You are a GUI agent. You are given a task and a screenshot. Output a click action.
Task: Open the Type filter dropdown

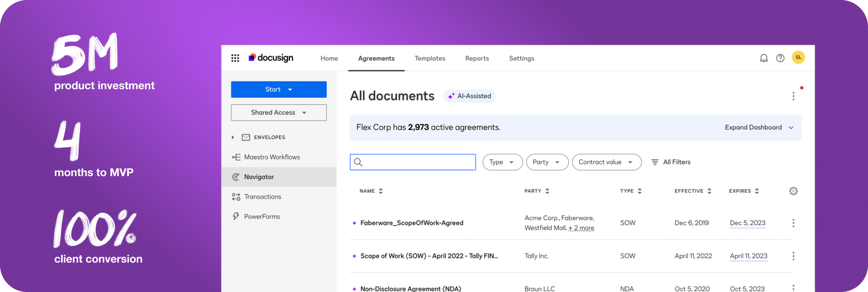tap(502, 162)
